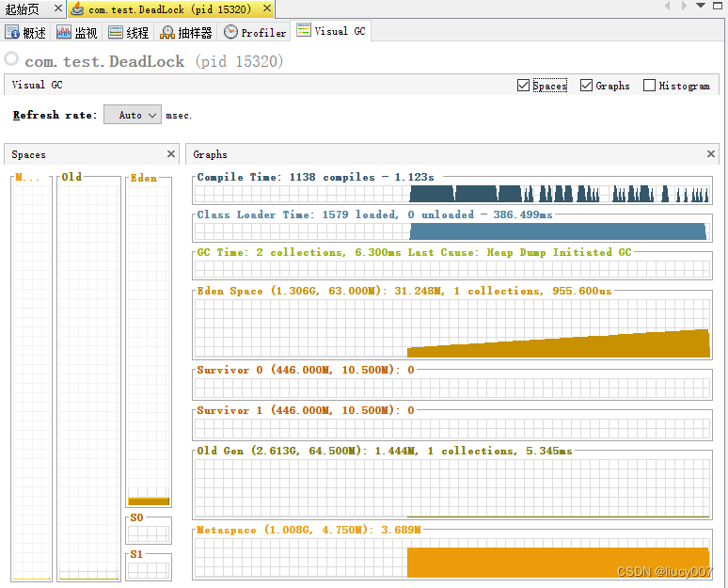Click the S1 survivor box in Spaces

coord(149,570)
